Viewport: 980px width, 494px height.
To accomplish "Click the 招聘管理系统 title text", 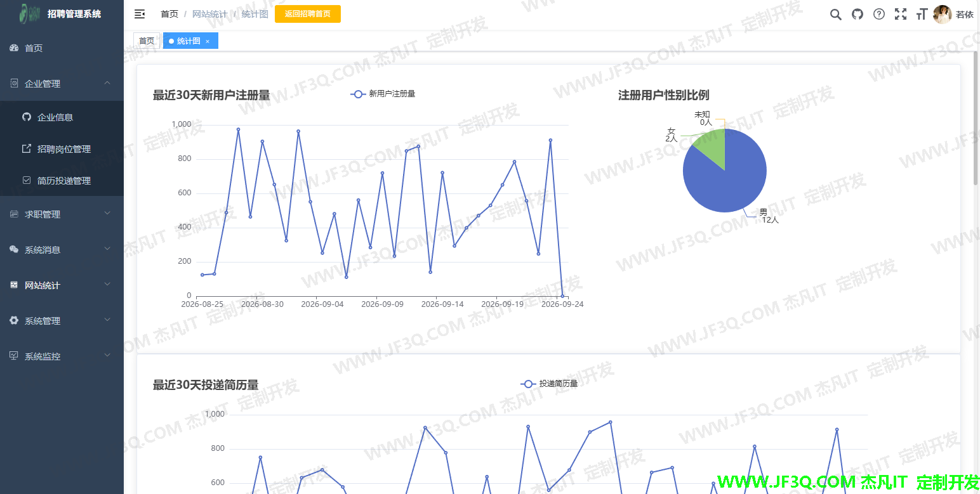I will point(74,13).
